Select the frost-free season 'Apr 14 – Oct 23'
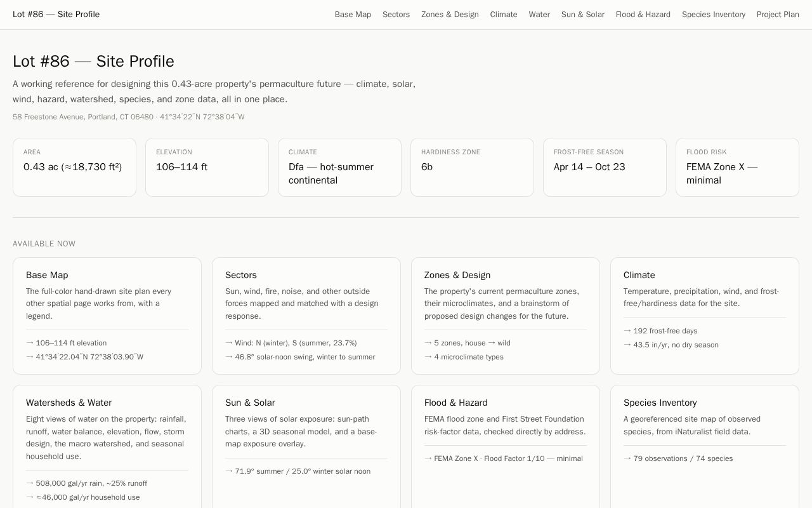This screenshot has width=812, height=508. click(x=589, y=167)
